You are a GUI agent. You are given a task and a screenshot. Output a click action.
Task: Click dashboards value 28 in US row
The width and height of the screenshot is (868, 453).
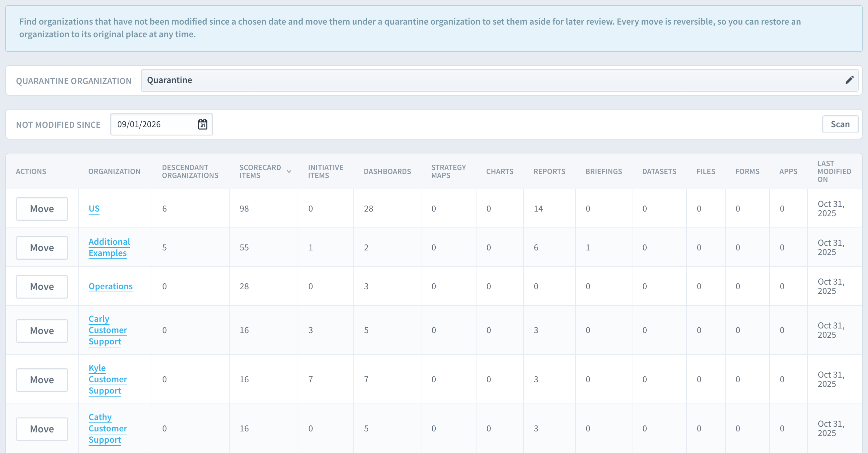368,209
